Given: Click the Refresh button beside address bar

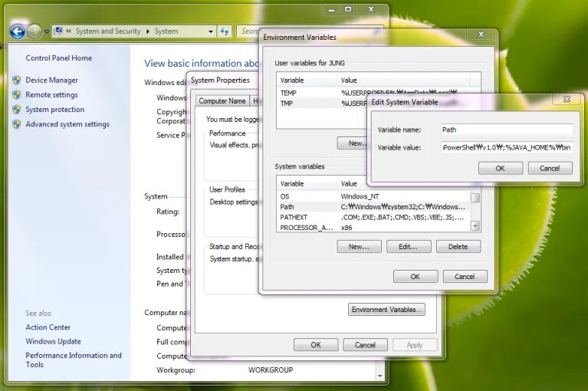Looking at the screenshot, I should coord(225,31).
